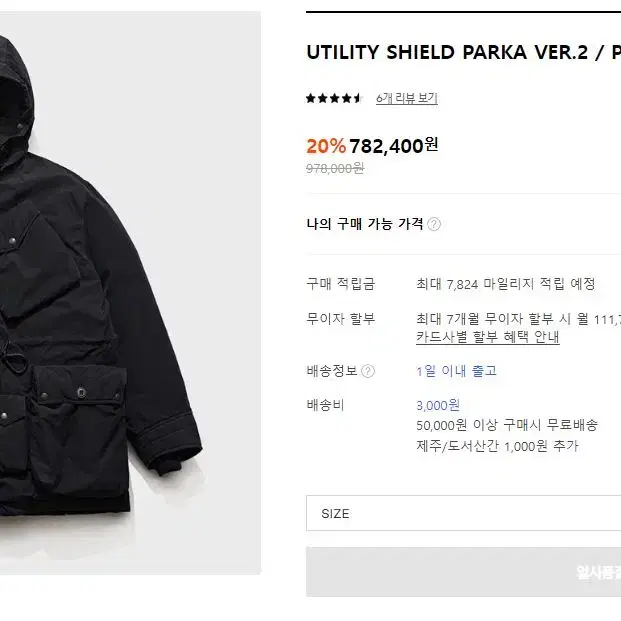Open help icon beside 나의 구매 가능 가격

[x=434, y=224]
